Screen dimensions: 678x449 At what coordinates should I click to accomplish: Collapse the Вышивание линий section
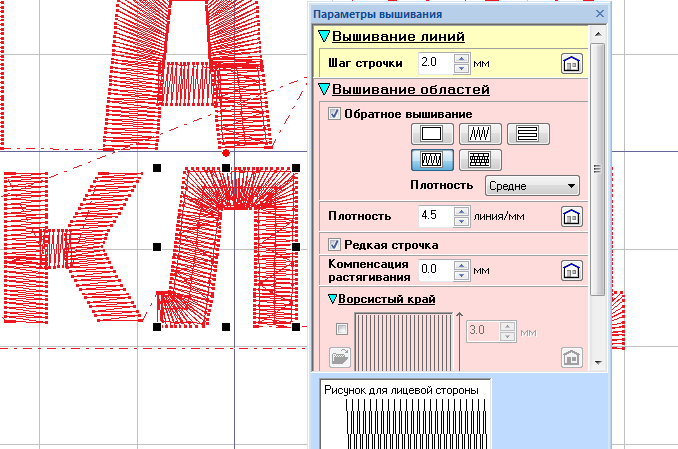click(324, 37)
